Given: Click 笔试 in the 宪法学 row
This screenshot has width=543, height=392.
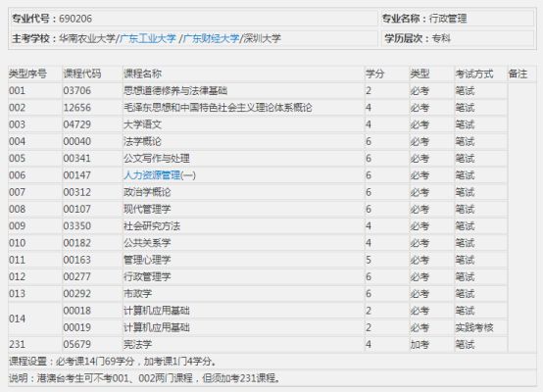Looking at the screenshot, I should pos(465,345).
